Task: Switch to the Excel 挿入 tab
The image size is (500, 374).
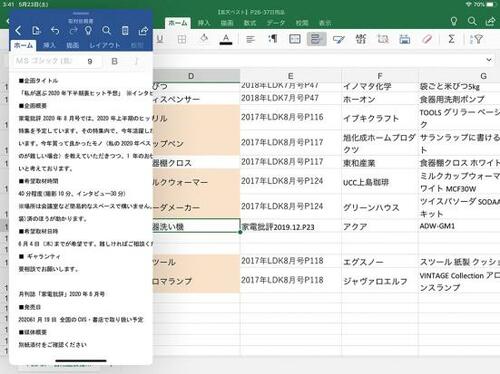Action: (x=204, y=23)
